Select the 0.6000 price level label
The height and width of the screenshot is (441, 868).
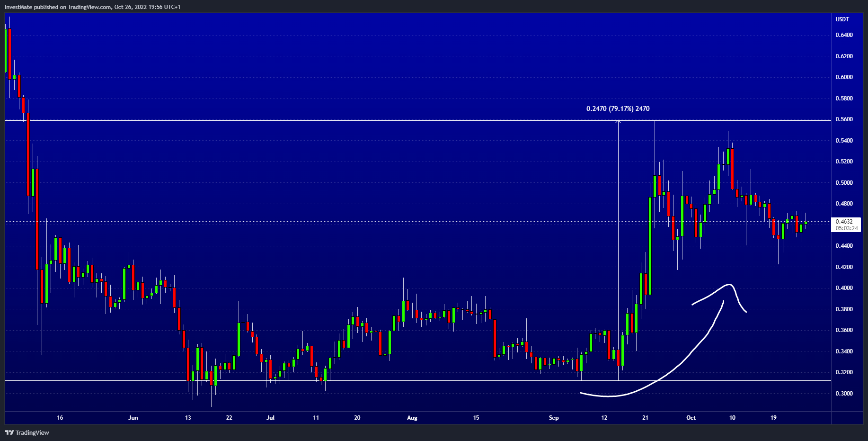pyautogui.click(x=844, y=77)
